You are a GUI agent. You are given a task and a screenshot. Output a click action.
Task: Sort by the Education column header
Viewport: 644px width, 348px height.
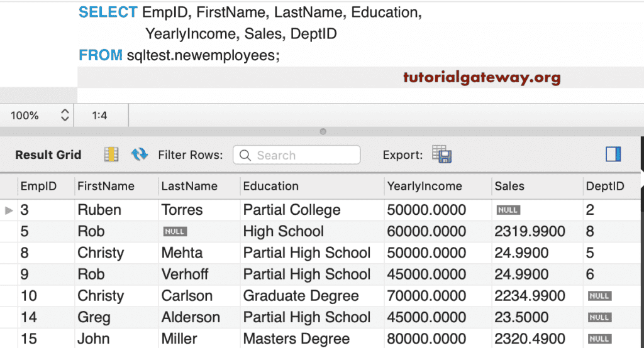point(270,187)
